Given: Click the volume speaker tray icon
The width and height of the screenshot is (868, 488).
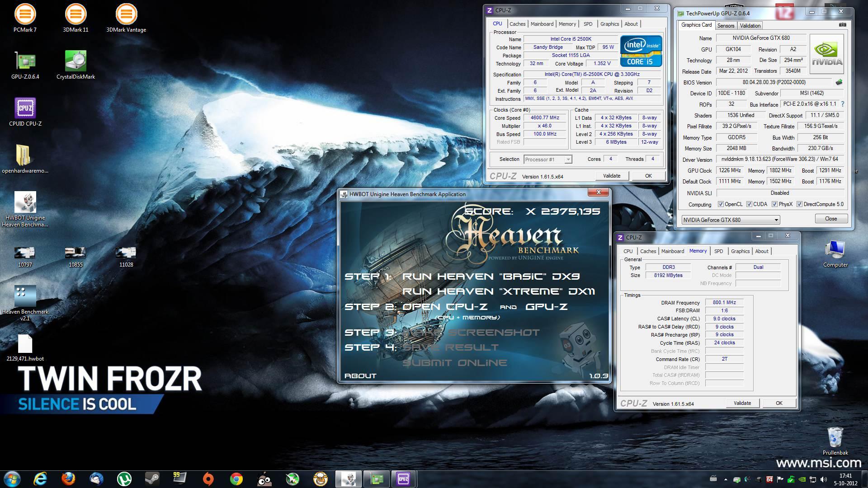Looking at the screenshot, I should [824, 479].
